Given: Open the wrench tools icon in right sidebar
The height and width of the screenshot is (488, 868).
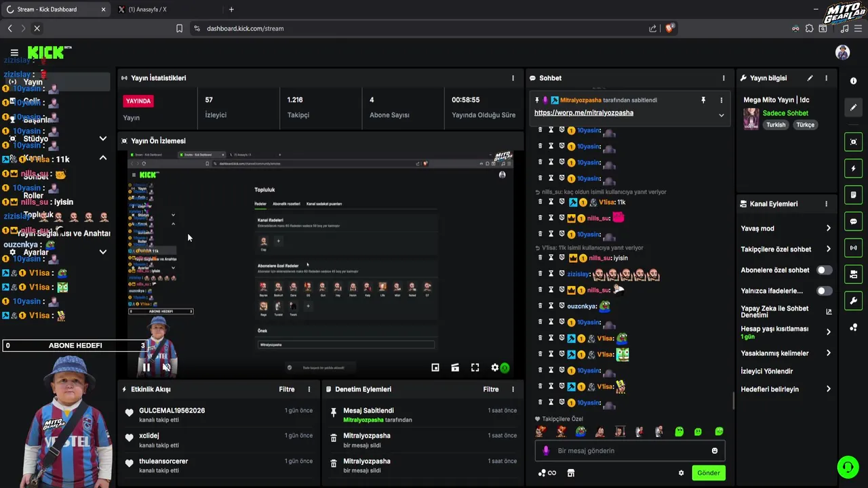Looking at the screenshot, I should point(853,301).
